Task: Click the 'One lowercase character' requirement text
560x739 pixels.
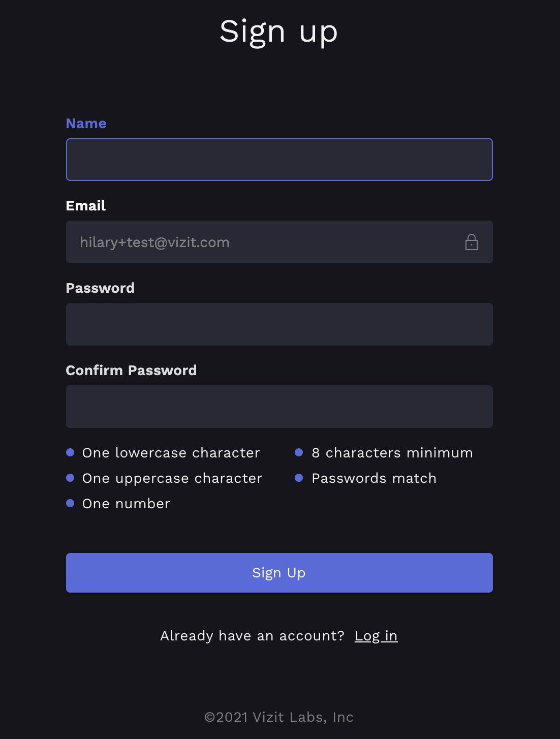Action: pos(171,453)
